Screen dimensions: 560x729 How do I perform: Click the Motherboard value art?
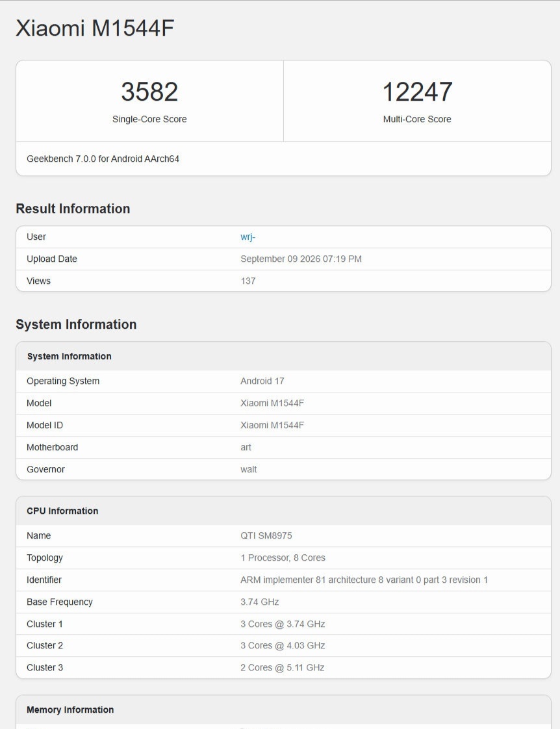tap(246, 447)
